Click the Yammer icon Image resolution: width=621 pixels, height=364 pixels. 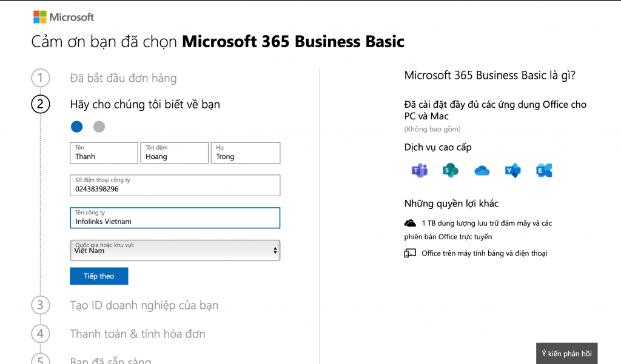513,171
